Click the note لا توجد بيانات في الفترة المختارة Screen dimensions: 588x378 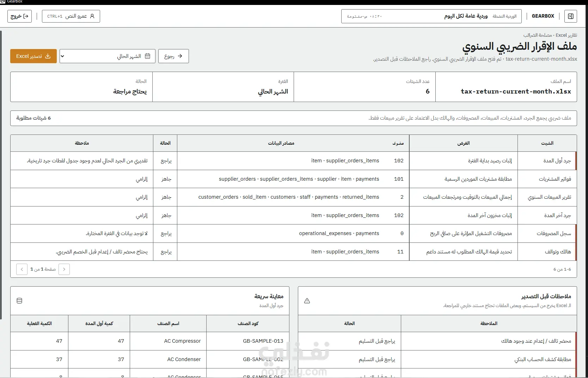pyautogui.click(x=117, y=234)
